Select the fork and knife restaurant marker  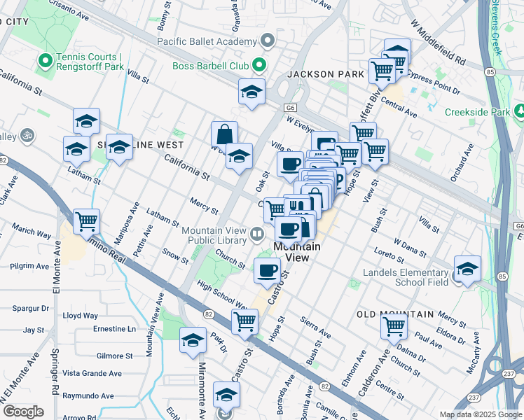tap(296, 206)
